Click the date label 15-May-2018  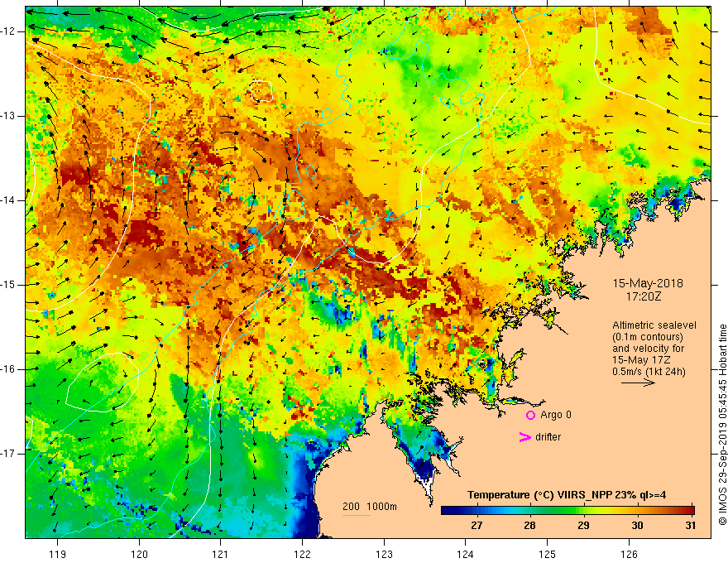coord(648,283)
